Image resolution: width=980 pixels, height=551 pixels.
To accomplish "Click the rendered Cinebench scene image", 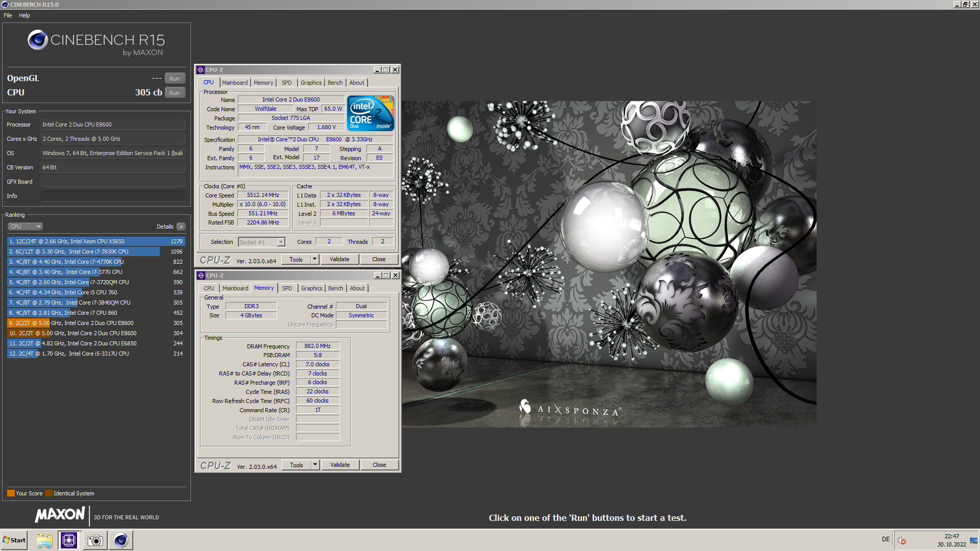I will click(609, 264).
